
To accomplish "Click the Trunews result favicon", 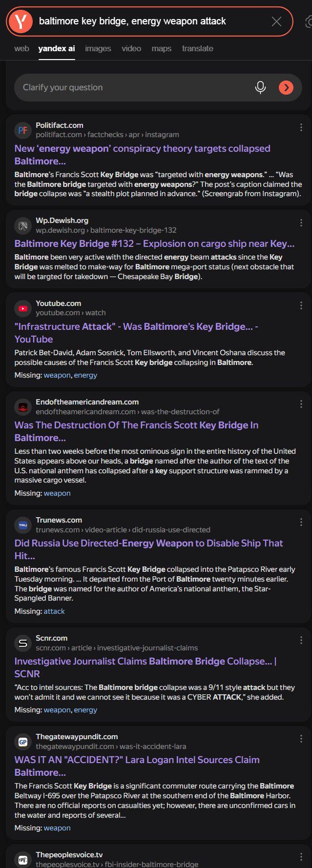I will tap(22, 525).
